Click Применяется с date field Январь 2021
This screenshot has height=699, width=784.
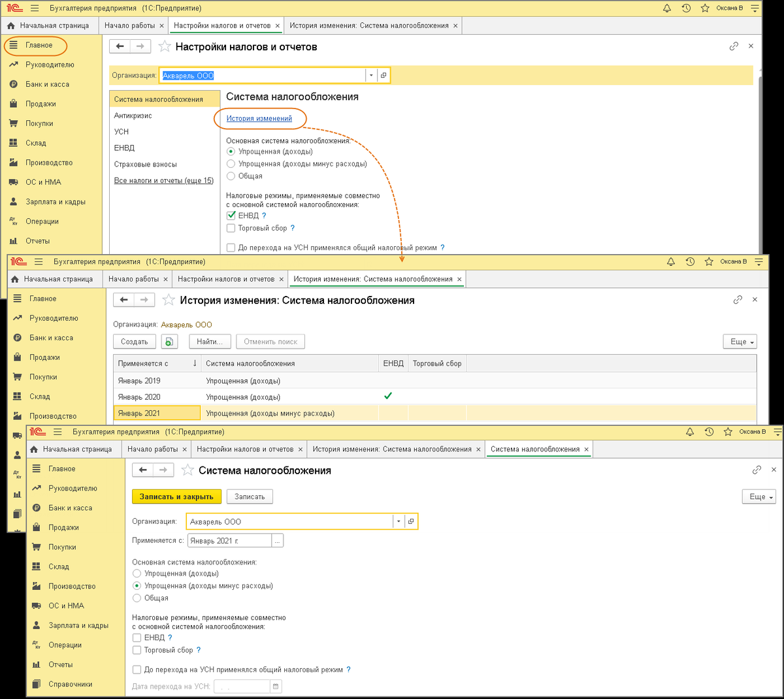coord(229,540)
